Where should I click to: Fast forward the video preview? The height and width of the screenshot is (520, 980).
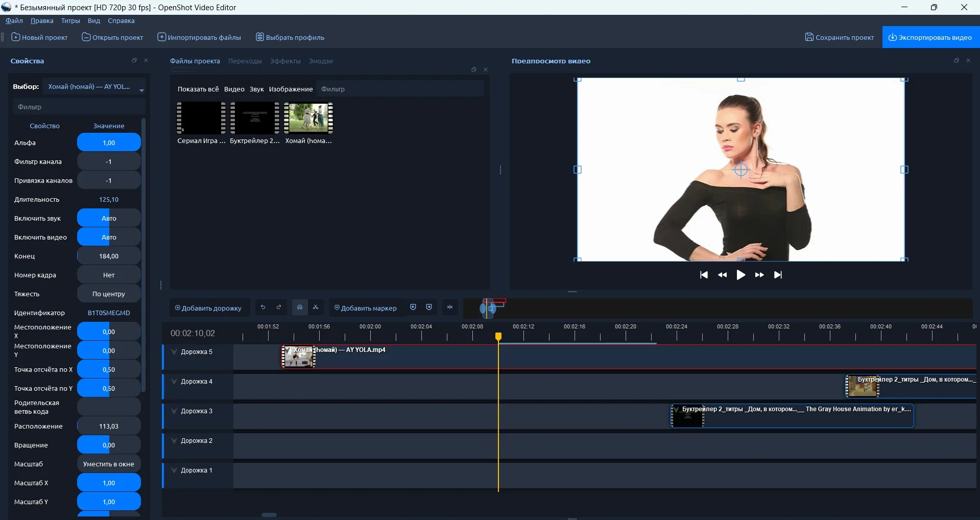point(759,275)
